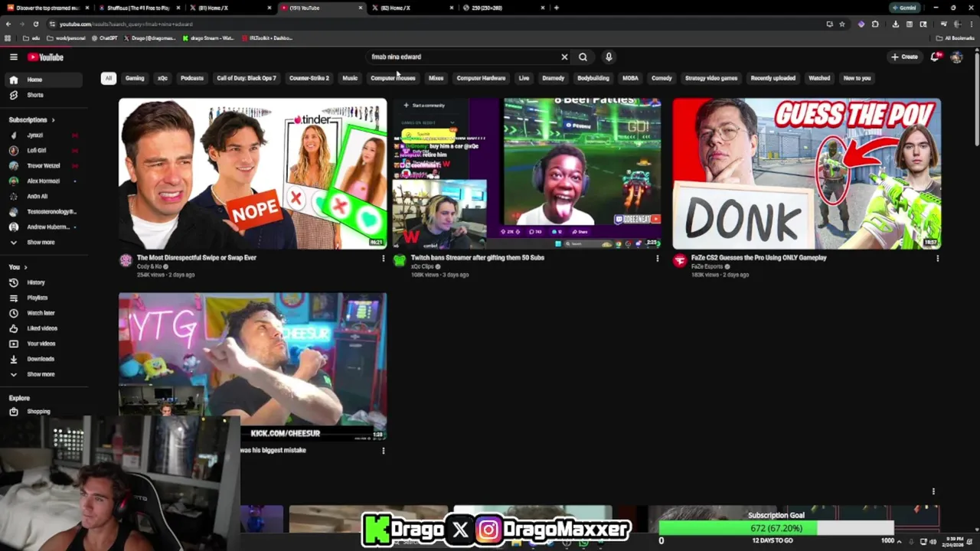
Task: Open Playlists in the sidebar
Action: pyautogui.click(x=44, y=298)
